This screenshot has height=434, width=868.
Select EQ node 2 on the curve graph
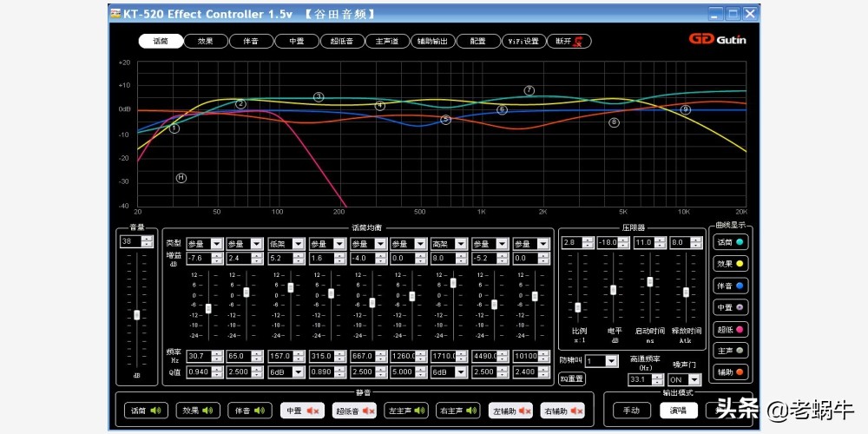click(240, 104)
